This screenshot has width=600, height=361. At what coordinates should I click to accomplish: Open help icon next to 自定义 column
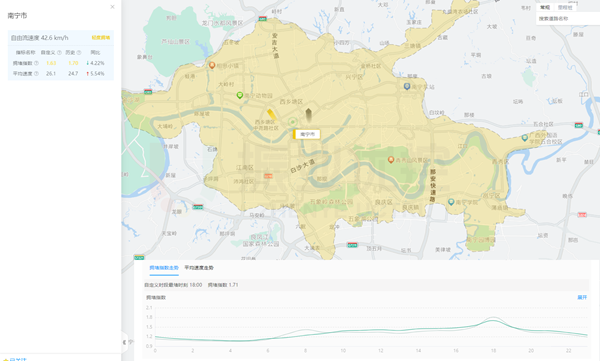[59, 52]
